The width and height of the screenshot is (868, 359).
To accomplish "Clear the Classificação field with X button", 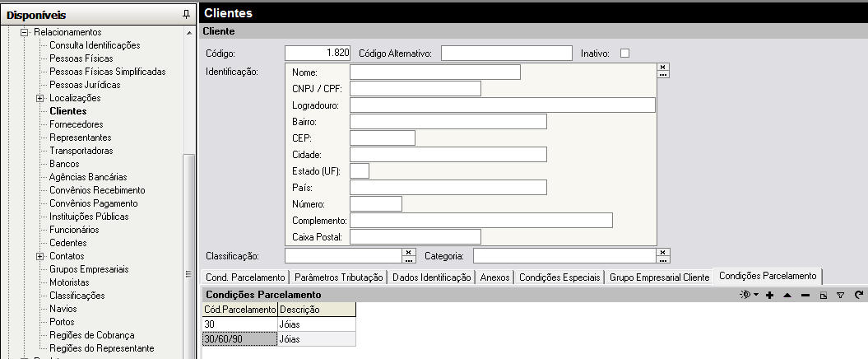I will click(409, 252).
